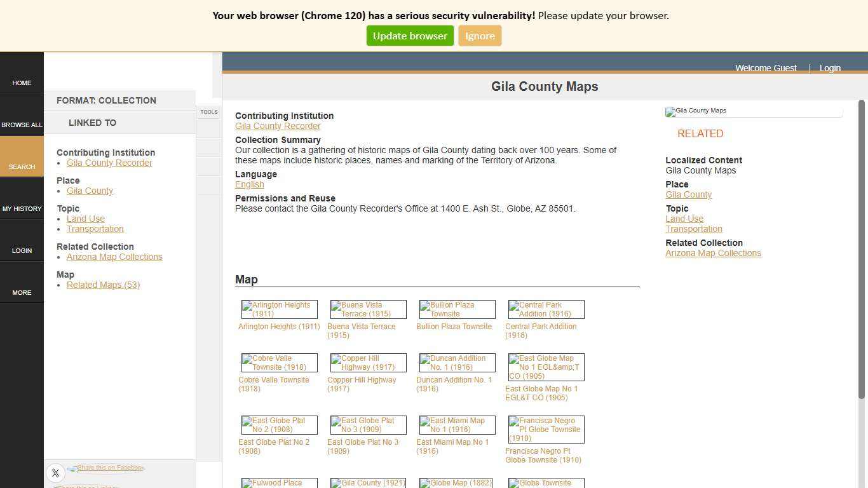This screenshot has height=488, width=868.
Task: Open the Gila County Recorder link
Action: pos(278,126)
